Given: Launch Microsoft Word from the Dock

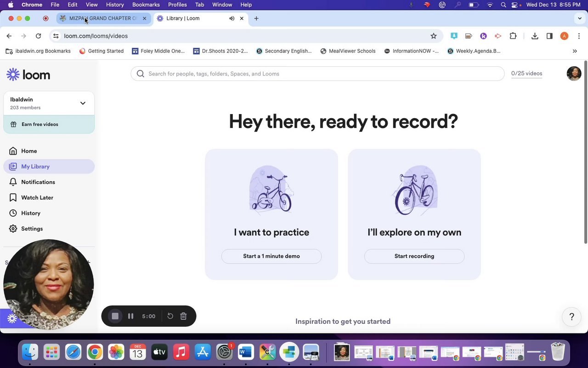Looking at the screenshot, I should pos(246,352).
